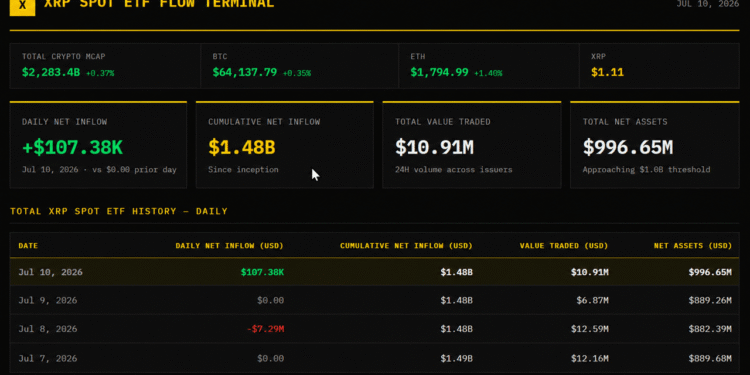Viewport: 750px width, 375px height.
Task: Click the JUL 10, 2026 header date
Action: tap(708, 4)
